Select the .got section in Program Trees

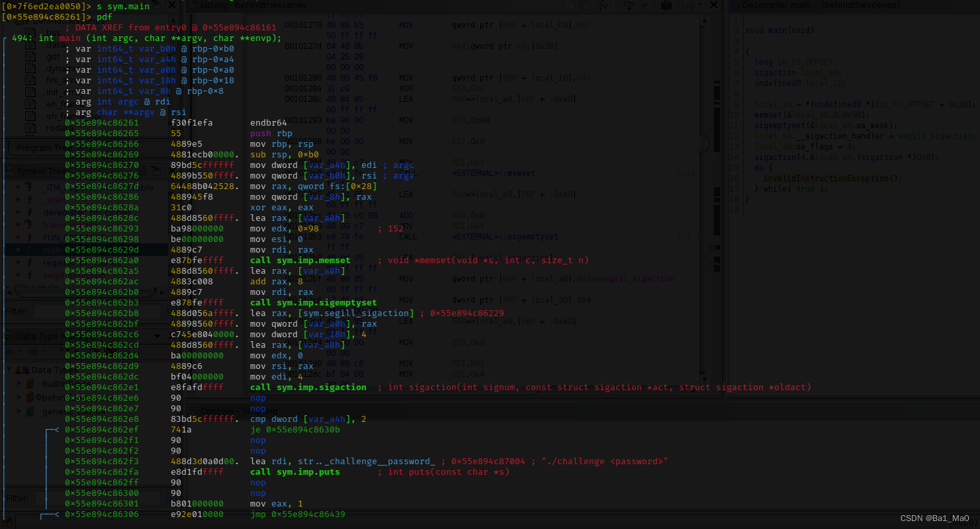(x=50, y=56)
